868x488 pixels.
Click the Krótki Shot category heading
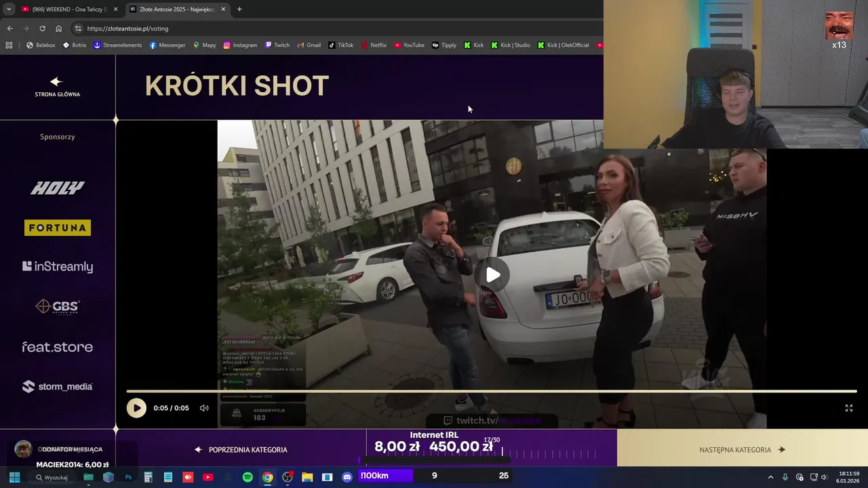[x=237, y=86]
